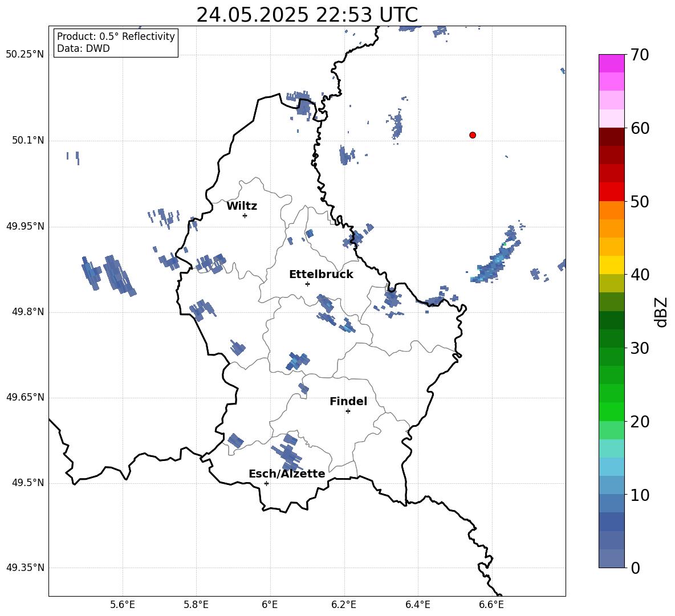This screenshot has height=616, width=675.
Task: Click the Esch/Alzette city label
Action: point(287,474)
